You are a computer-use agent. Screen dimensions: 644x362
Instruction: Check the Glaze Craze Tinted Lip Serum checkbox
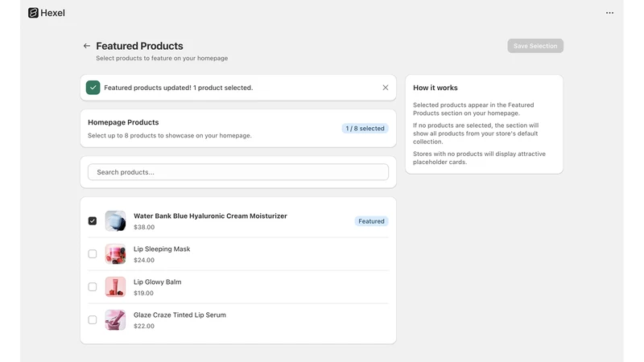93,319
